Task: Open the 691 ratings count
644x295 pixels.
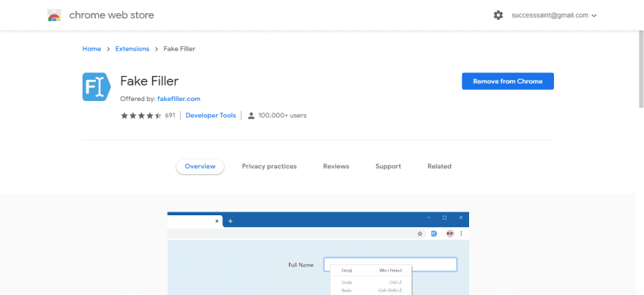Action: (x=170, y=116)
